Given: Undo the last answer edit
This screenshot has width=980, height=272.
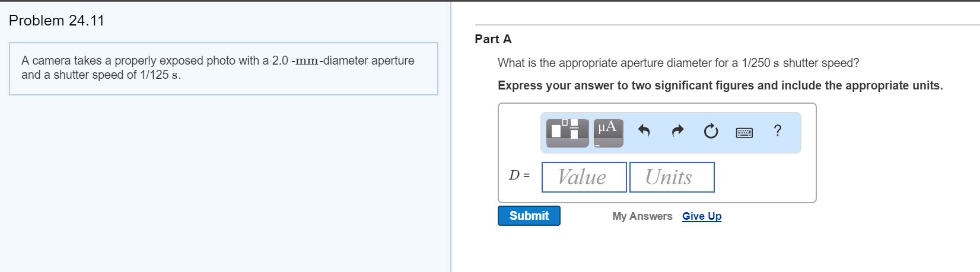Looking at the screenshot, I should 644,131.
